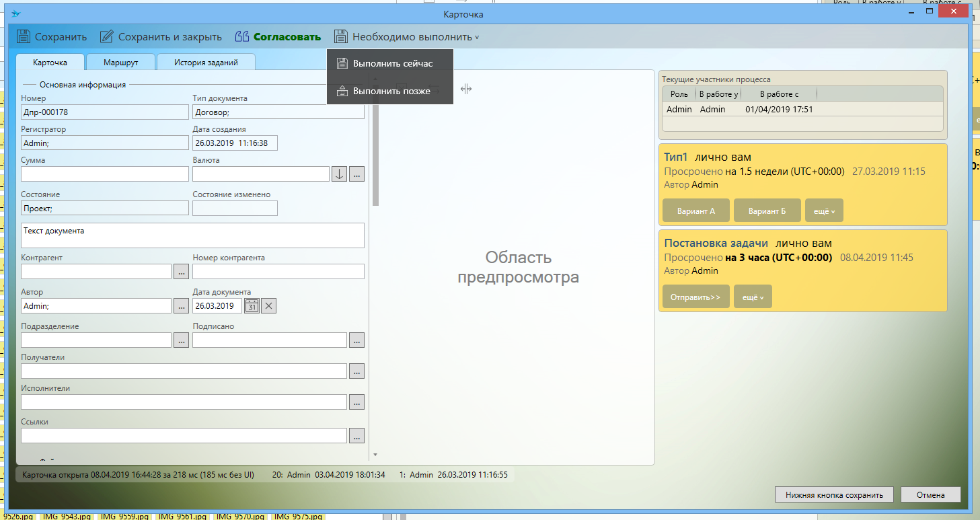Click the Отправить>> button
The width and height of the screenshot is (980, 520).
point(695,297)
